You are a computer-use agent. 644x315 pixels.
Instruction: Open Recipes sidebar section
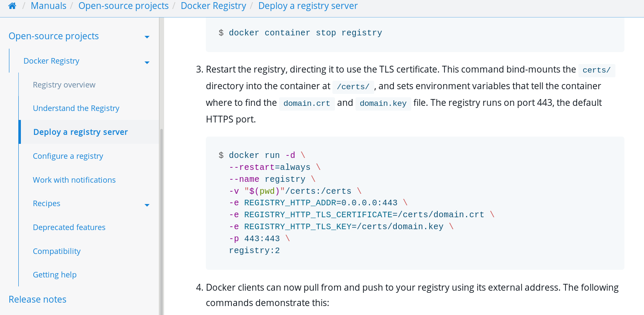coord(46,204)
